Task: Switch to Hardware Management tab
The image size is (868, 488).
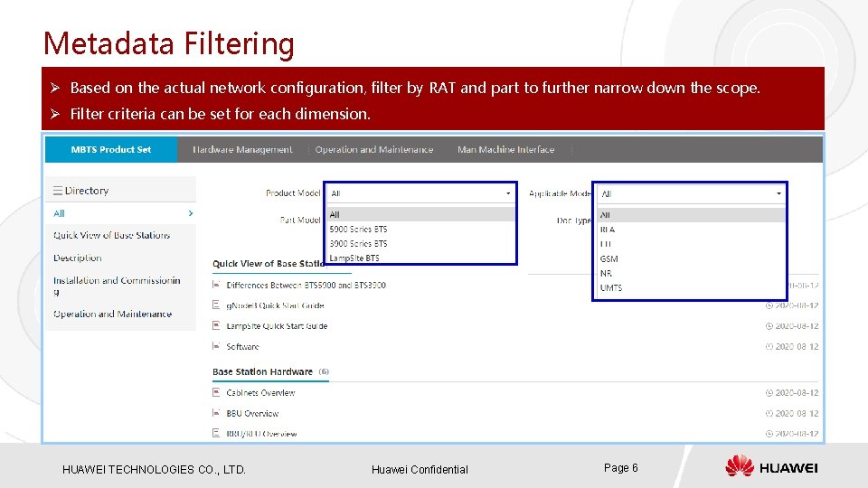Action: point(242,149)
